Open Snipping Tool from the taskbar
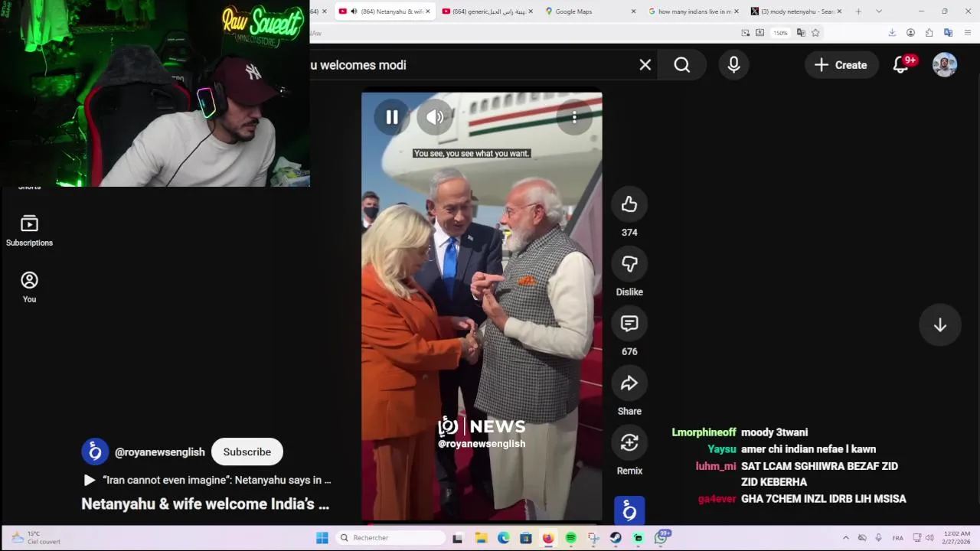Image resolution: width=980 pixels, height=551 pixels. click(x=593, y=538)
